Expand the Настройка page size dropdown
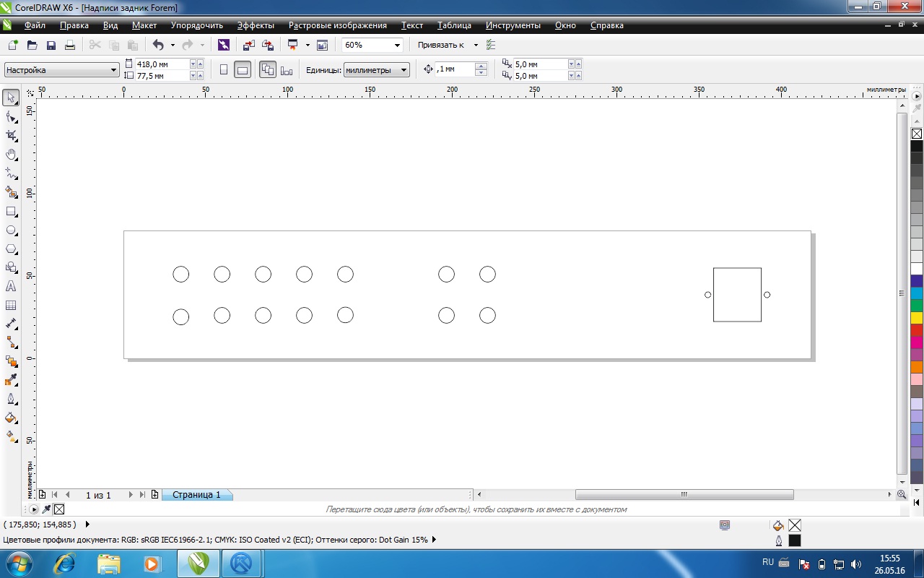The height and width of the screenshot is (578, 924). (113, 70)
